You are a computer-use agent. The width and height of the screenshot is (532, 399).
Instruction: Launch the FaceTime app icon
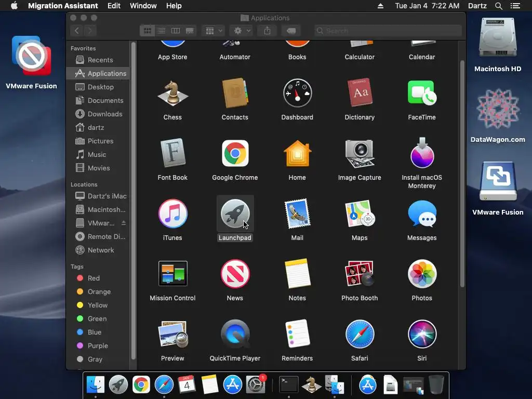coord(422,93)
